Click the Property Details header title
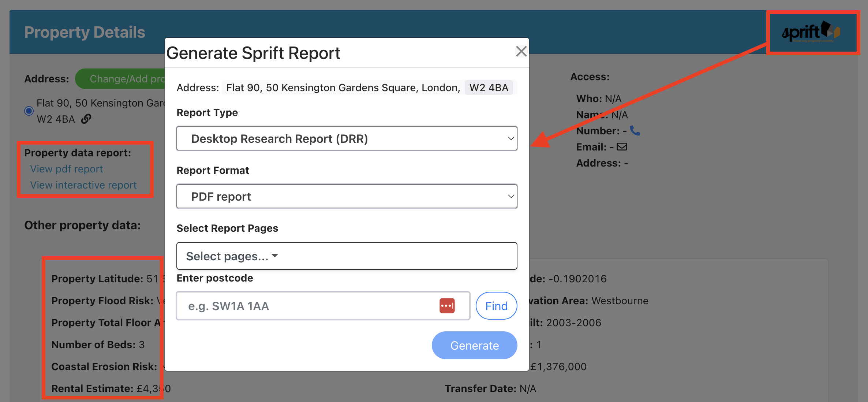868x402 pixels. click(85, 32)
